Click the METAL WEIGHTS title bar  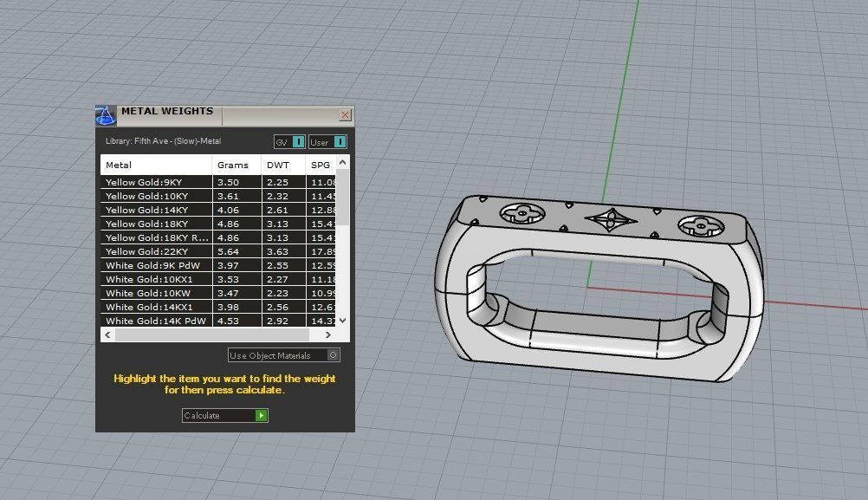pos(224,116)
